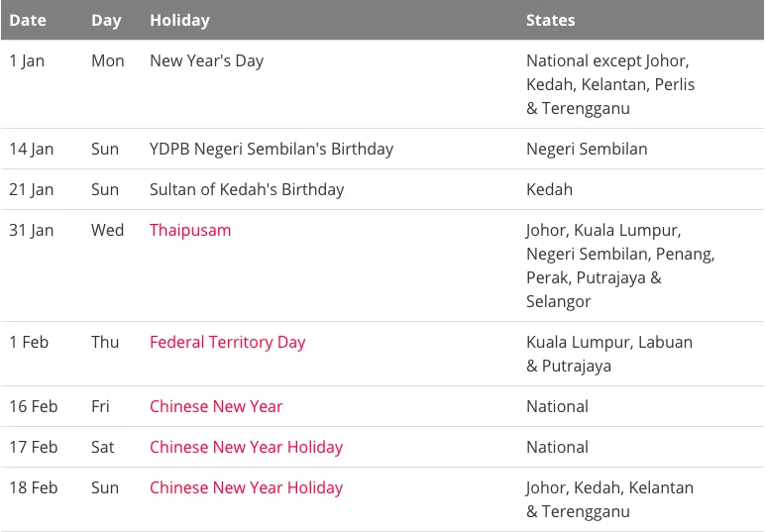Click the Chinese New Year link for 16 Feb
This screenshot has width=765, height=532.
pyautogui.click(x=216, y=406)
